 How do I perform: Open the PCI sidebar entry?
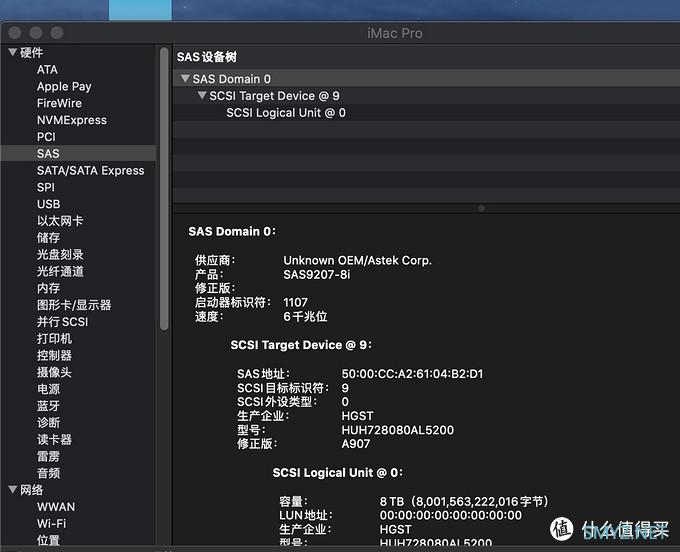[46, 137]
